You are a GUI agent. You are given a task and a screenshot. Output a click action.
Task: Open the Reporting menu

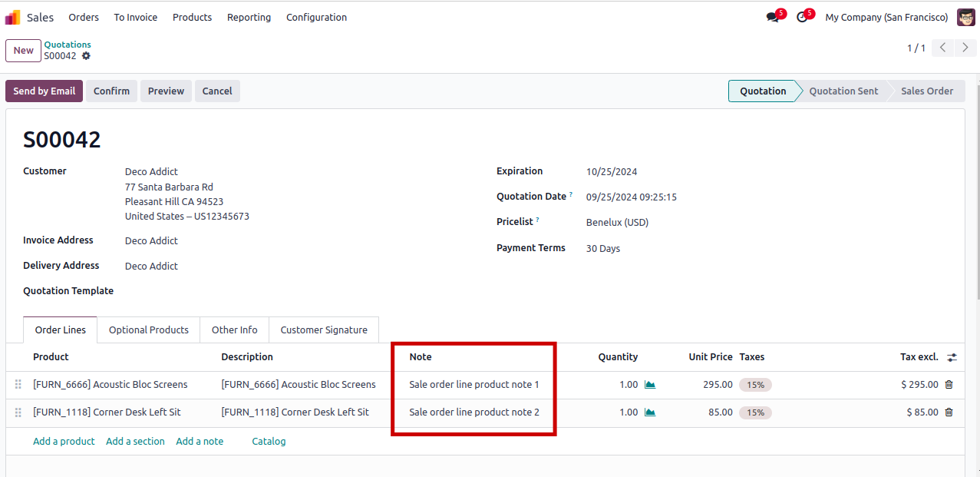(249, 17)
